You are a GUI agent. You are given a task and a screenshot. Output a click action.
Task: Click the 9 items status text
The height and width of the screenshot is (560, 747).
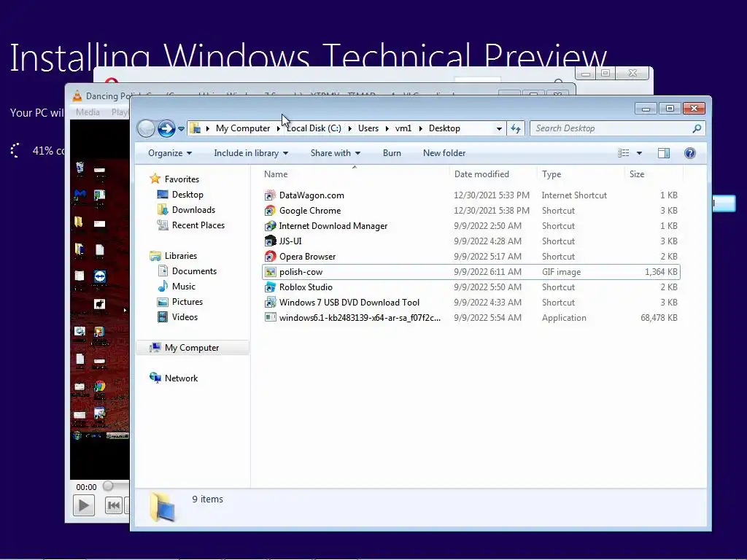207,499
